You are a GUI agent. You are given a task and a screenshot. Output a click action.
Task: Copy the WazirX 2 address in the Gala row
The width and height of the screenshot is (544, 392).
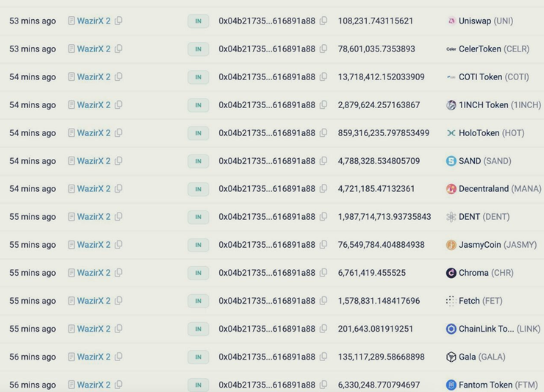[x=118, y=357]
